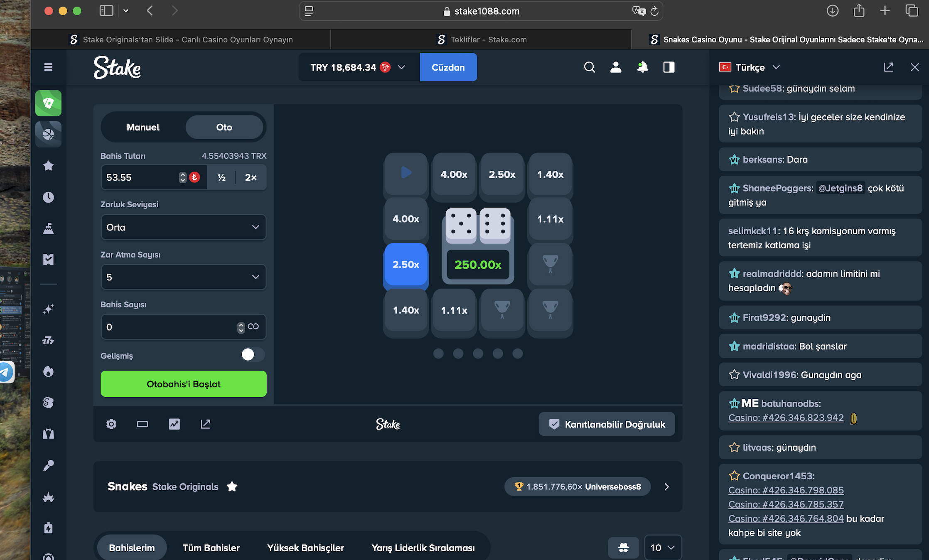This screenshot has height=560, width=929.
Task: Halve the bet with ½ button
Action: (221, 177)
